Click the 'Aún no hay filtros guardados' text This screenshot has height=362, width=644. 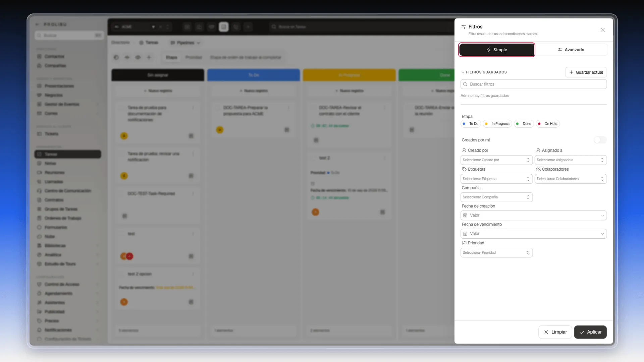484,96
